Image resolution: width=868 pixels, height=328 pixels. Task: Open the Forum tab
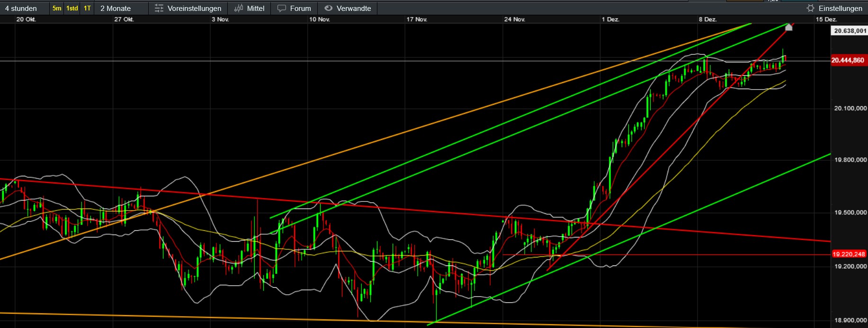click(300, 9)
